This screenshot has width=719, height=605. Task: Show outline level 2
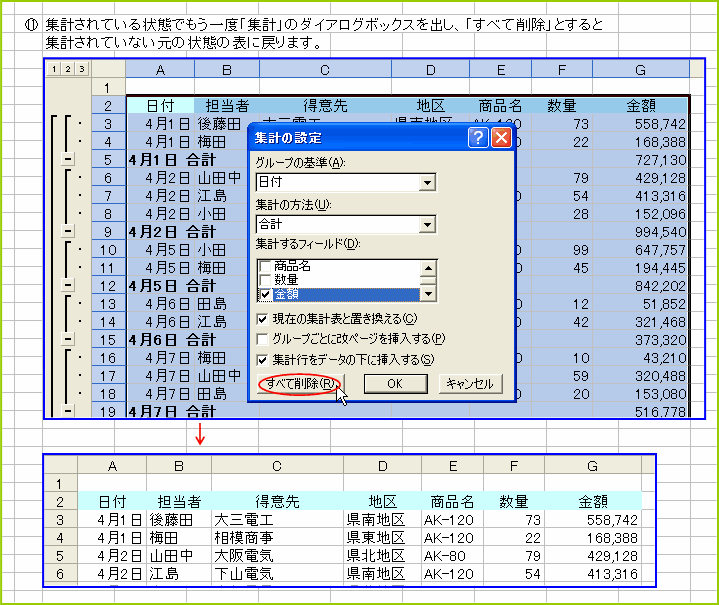(68, 69)
